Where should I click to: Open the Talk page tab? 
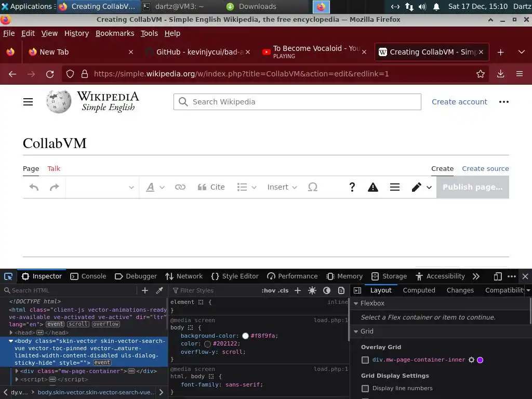coord(54,169)
